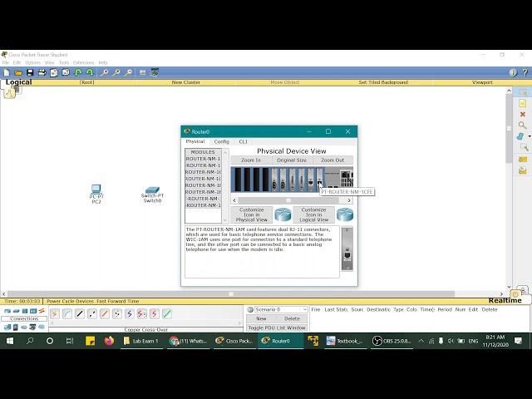Choose the green Octal cable icon
The image size is (532, 399).
167,314
